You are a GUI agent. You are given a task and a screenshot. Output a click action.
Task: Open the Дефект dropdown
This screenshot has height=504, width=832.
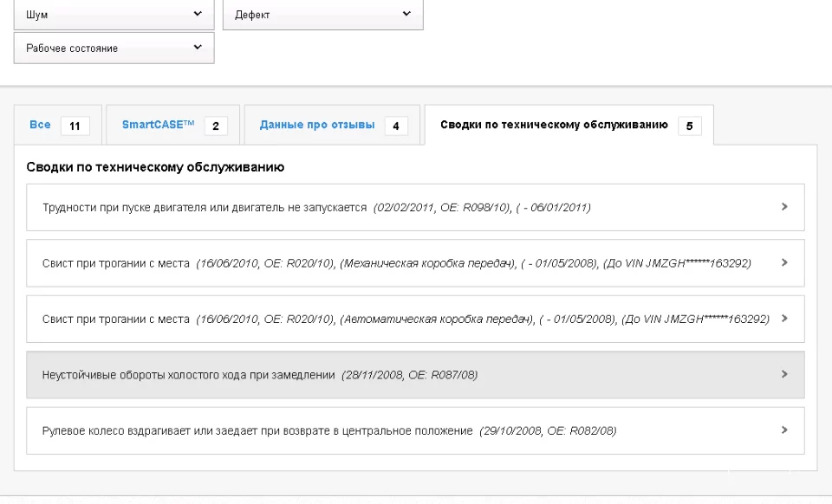click(x=322, y=15)
